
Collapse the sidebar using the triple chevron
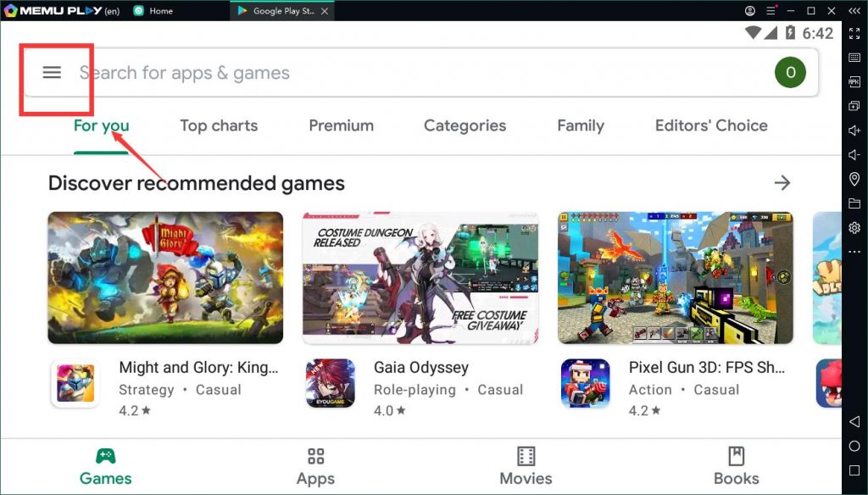(x=854, y=10)
